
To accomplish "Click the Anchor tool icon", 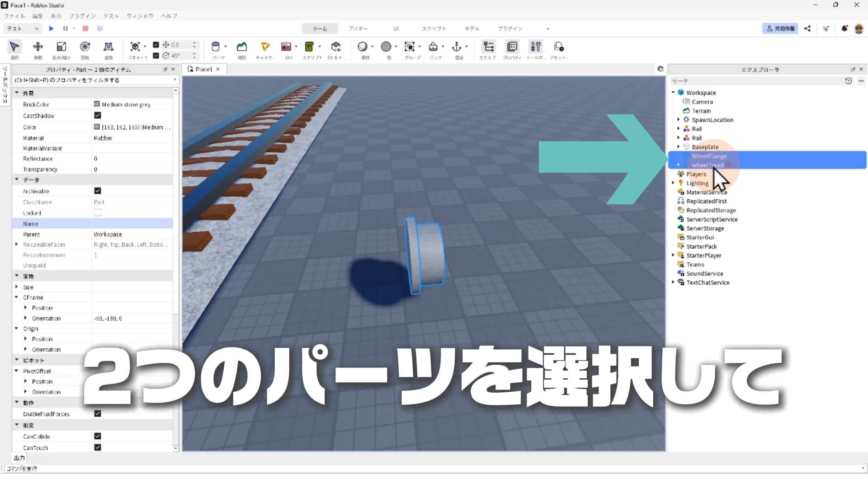I will click(x=457, y=47).
